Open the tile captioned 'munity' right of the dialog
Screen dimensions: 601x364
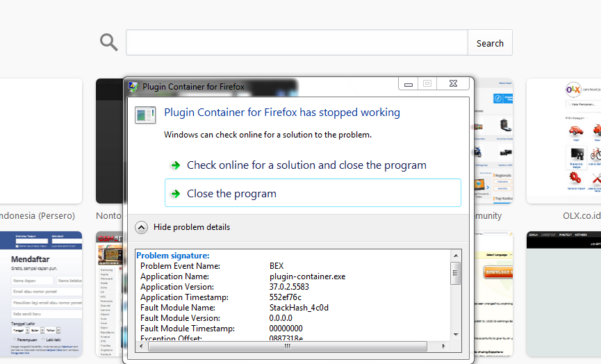pos(494,141)
